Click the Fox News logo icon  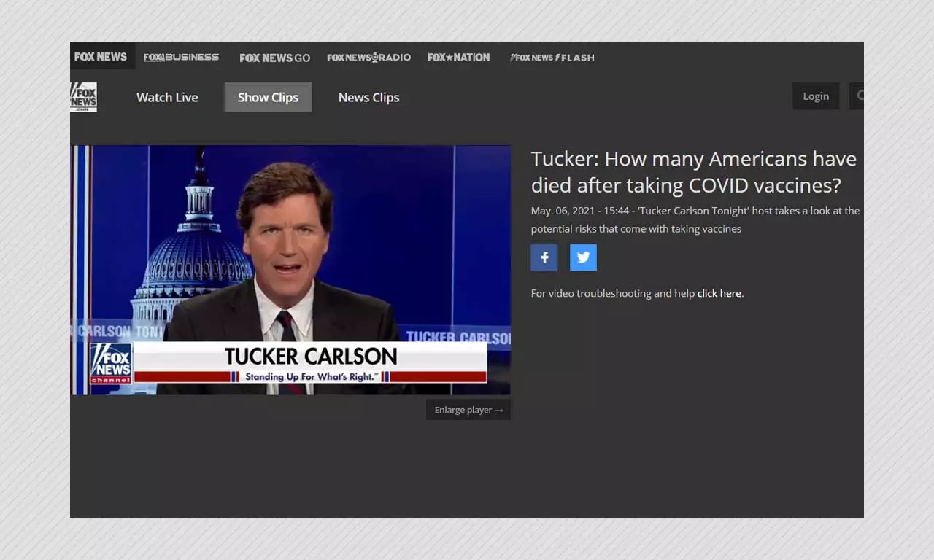coord(83,97)
